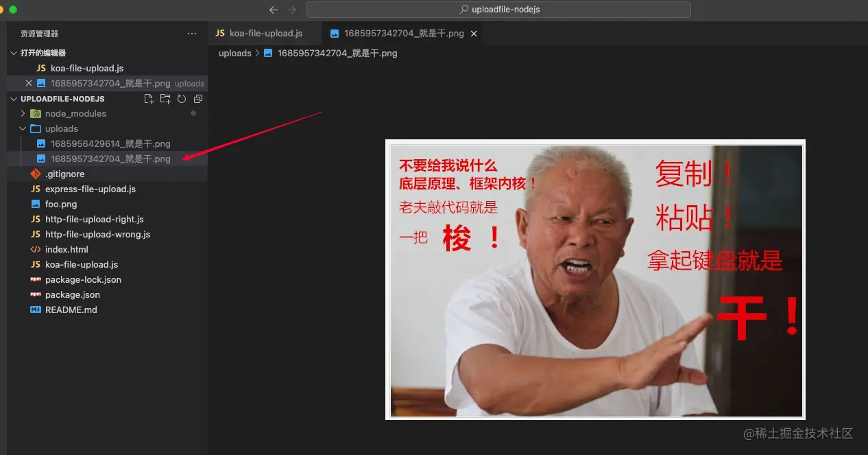868x455 pixels.
Task: Collapse all folders in the Explorer
Action: 197,98
